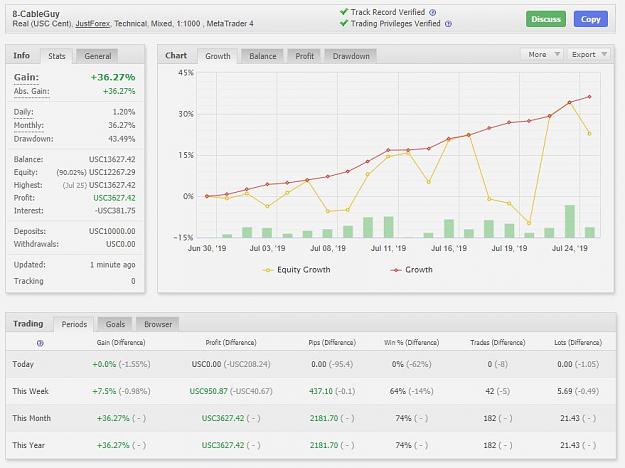Click the Today row label

click(23, 364)
